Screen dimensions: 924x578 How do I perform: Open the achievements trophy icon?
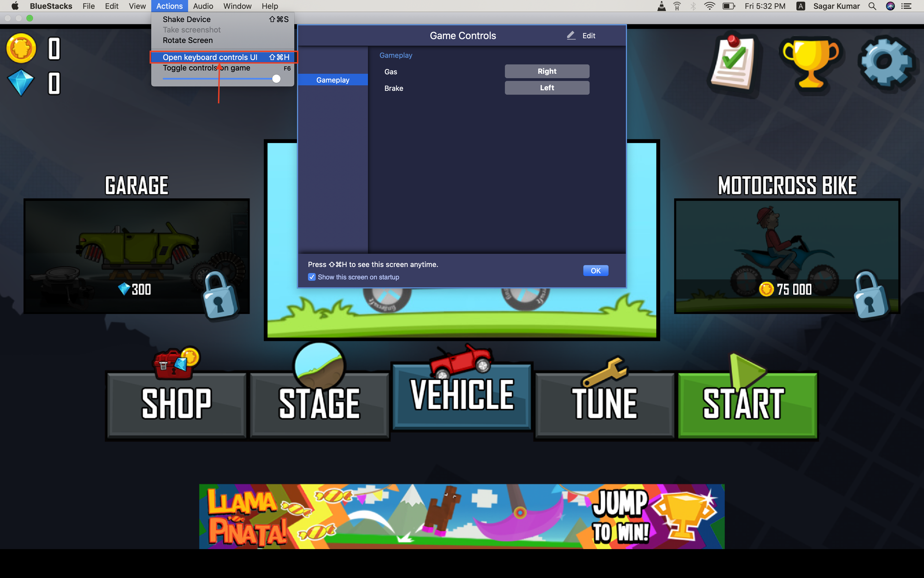tap(811, 63)
